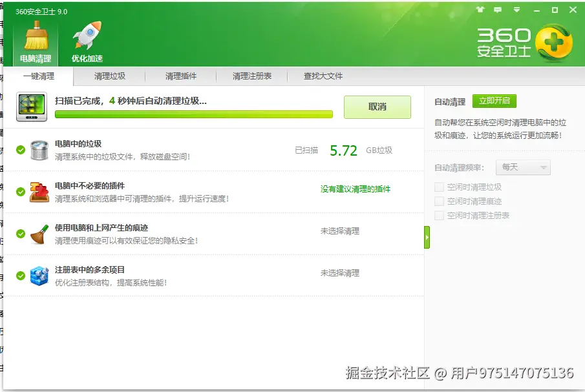Click 扫描已完成 countdown status text
Image resolution: width=585 pixels, height=392 pixels.
coord(131,101)
